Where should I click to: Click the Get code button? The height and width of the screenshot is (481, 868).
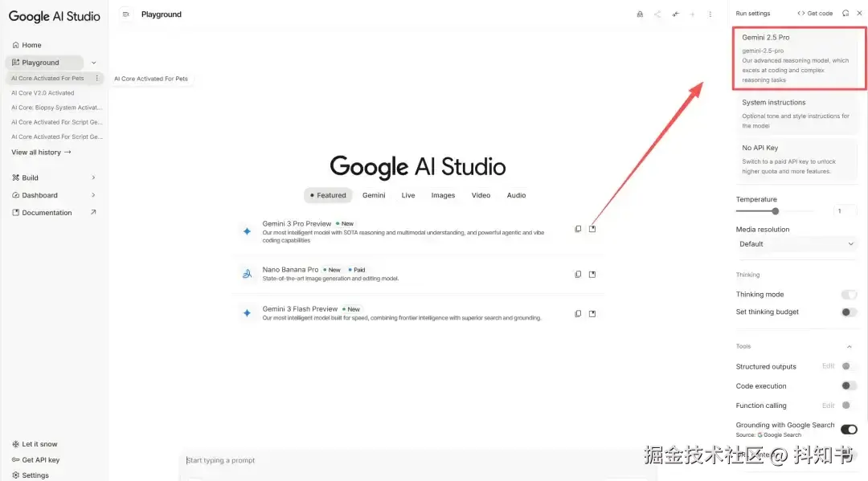[x=815, y=14]
